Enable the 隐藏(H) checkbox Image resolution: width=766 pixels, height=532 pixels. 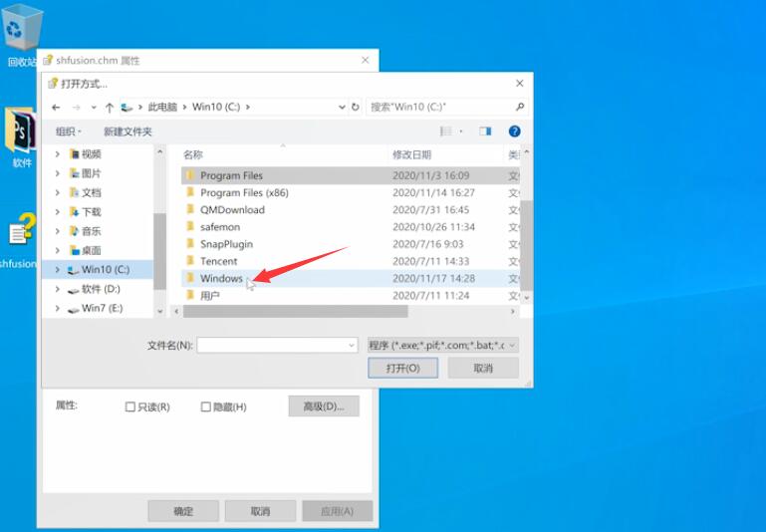(x=205, y=406)
